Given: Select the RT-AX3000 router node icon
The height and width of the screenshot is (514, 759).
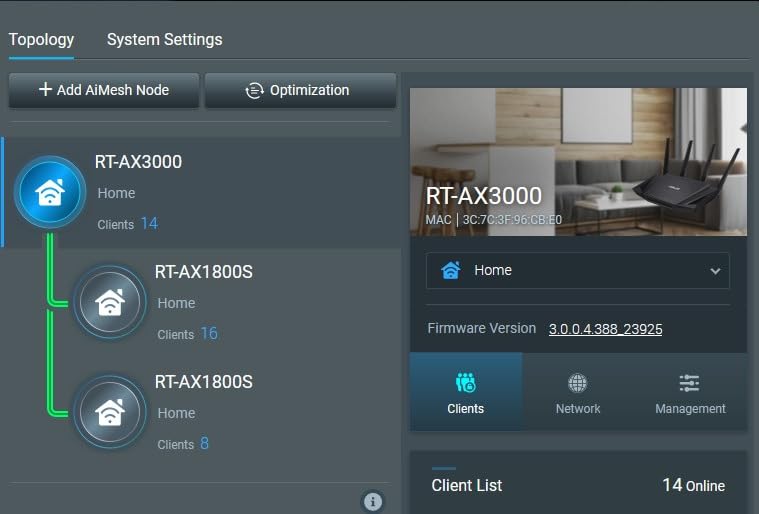Looking at the screenshot, I should click(50, 192).
